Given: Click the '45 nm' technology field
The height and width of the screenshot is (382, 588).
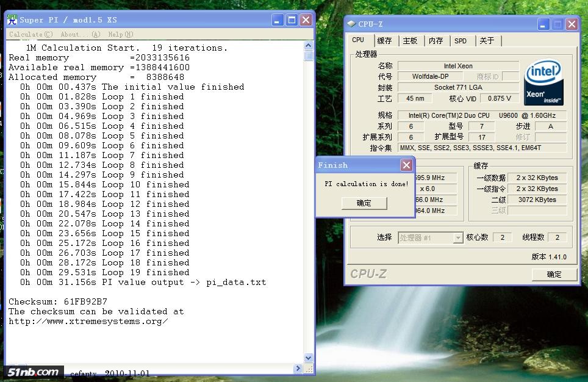Looking at the screenshot, I should (415, 98).
